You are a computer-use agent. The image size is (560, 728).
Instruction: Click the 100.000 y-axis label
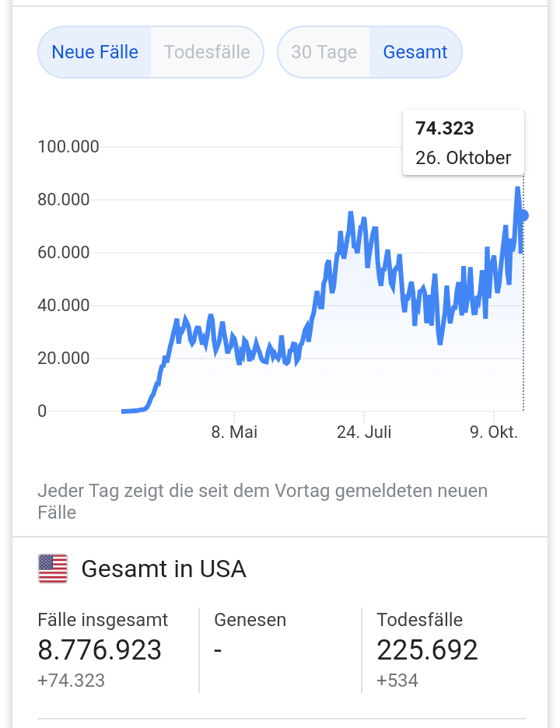[68, 146]
